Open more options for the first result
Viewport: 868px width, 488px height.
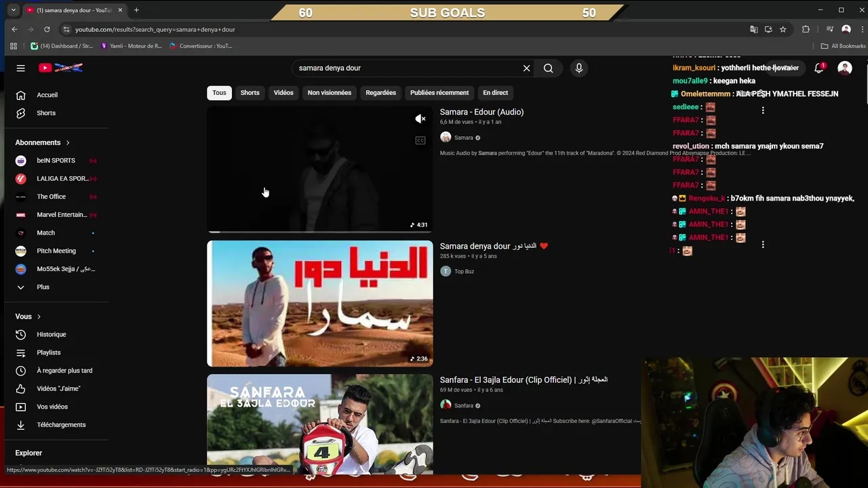[x=763, y=110]
